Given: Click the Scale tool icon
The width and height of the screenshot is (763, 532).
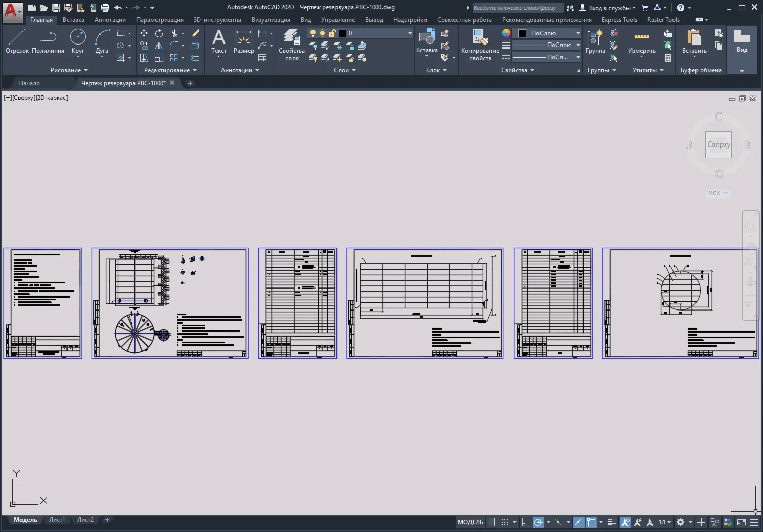Looking at the screenshot, I should point(159,58).
